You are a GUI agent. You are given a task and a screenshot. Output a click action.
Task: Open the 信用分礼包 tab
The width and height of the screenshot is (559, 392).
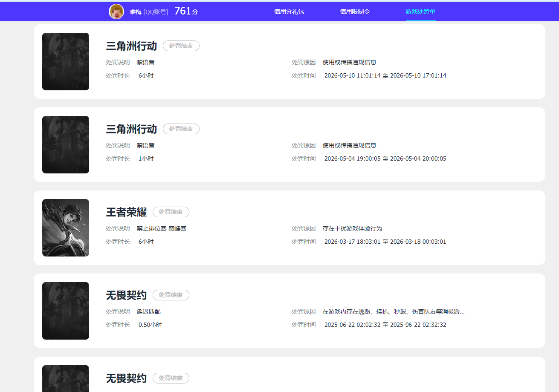[289, 12]
